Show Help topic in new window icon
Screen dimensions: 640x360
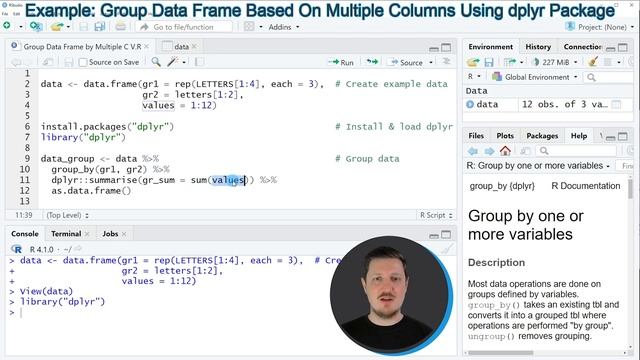click(x=525, y=151)
